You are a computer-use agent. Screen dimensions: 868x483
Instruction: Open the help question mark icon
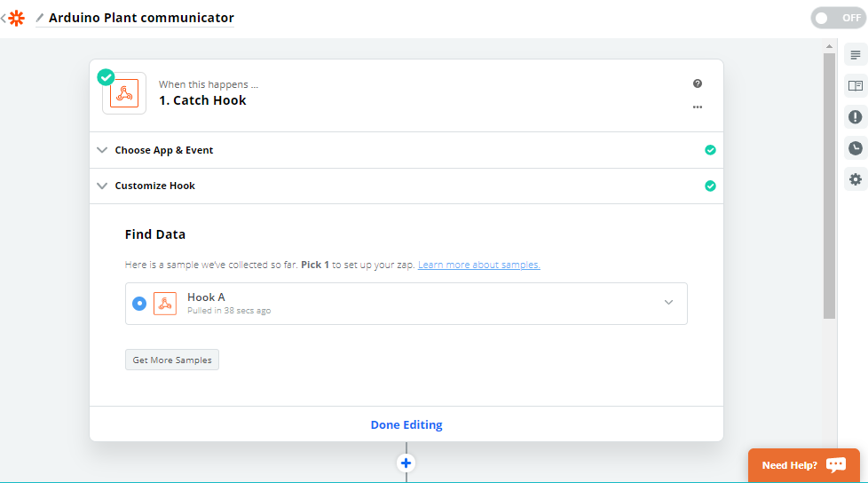tap(698, 83)
